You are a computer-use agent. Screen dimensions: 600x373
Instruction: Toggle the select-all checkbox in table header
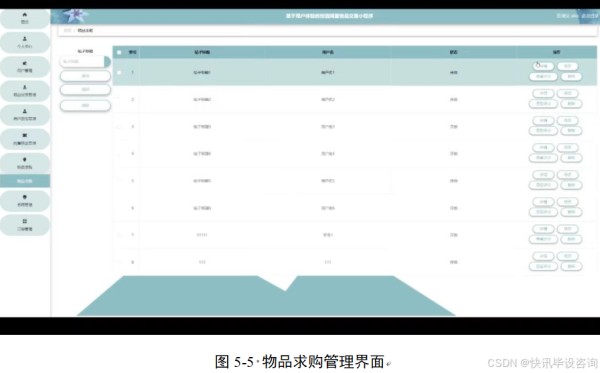[119, 52]
